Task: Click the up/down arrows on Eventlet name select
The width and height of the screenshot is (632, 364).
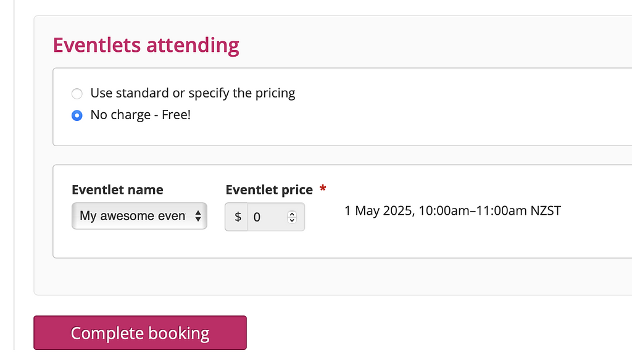Action: (x=197, y=216)
